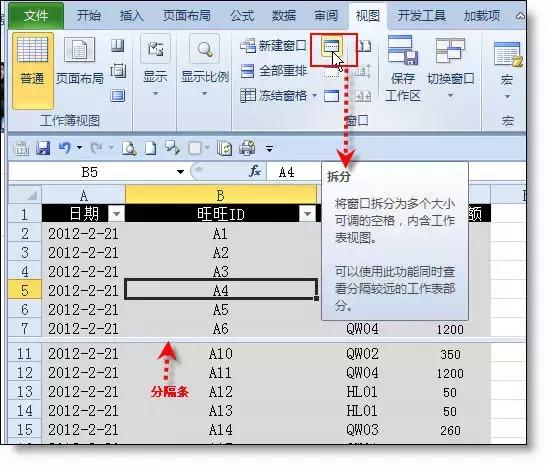This screenshot has height=466, width=548.
Task: Open the 加载项 ribbon tab
Action: [482, 16]
